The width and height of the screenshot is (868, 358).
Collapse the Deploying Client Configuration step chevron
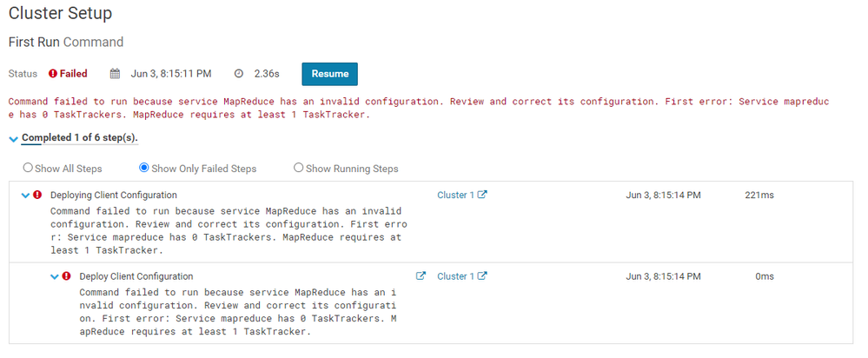click(x=25, y=196)
